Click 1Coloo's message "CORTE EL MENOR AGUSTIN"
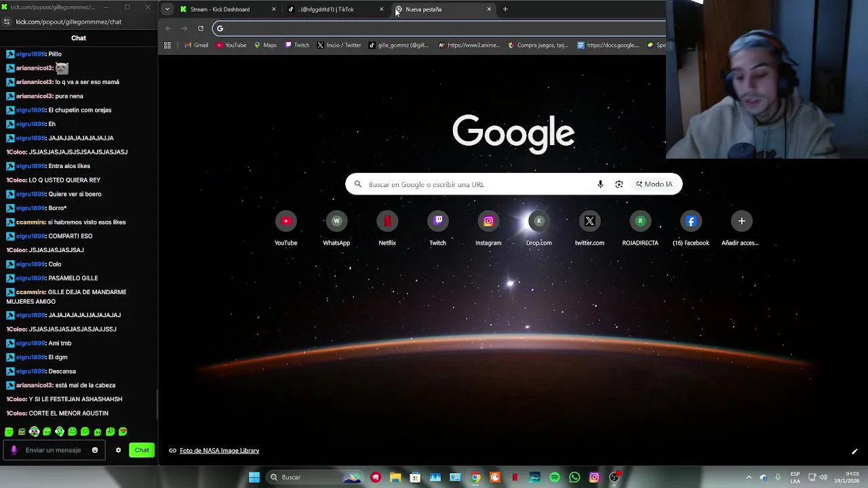The width and height of the screenshot is (868, 488). pyautogui.click(x=68, y=413)
